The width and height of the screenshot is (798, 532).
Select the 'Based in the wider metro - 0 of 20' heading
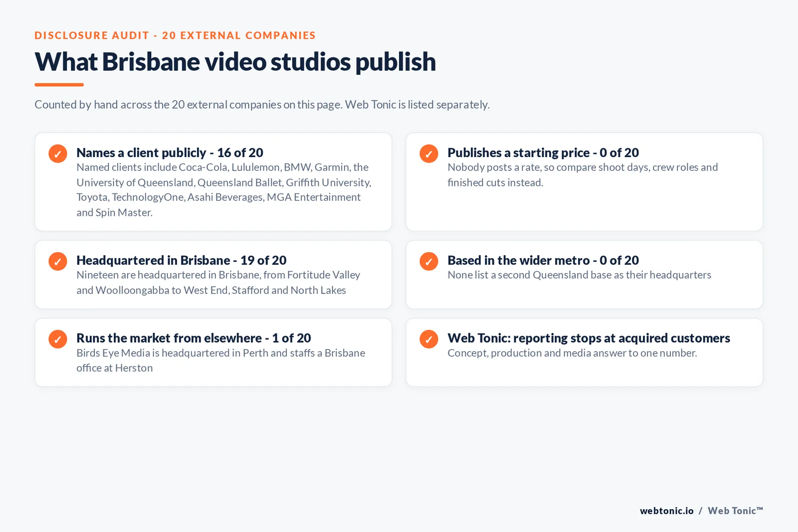coord(543,260)
